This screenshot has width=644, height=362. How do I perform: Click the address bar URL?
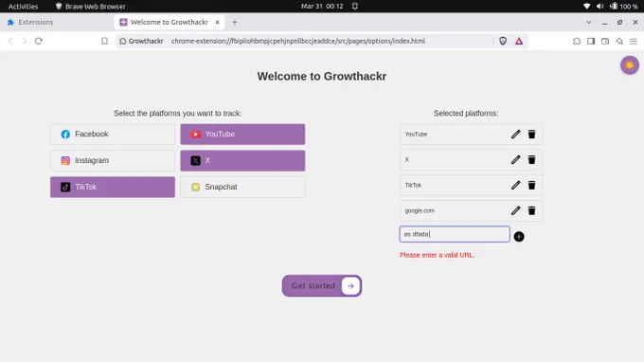pyautogui.click(x=298, y=41)
